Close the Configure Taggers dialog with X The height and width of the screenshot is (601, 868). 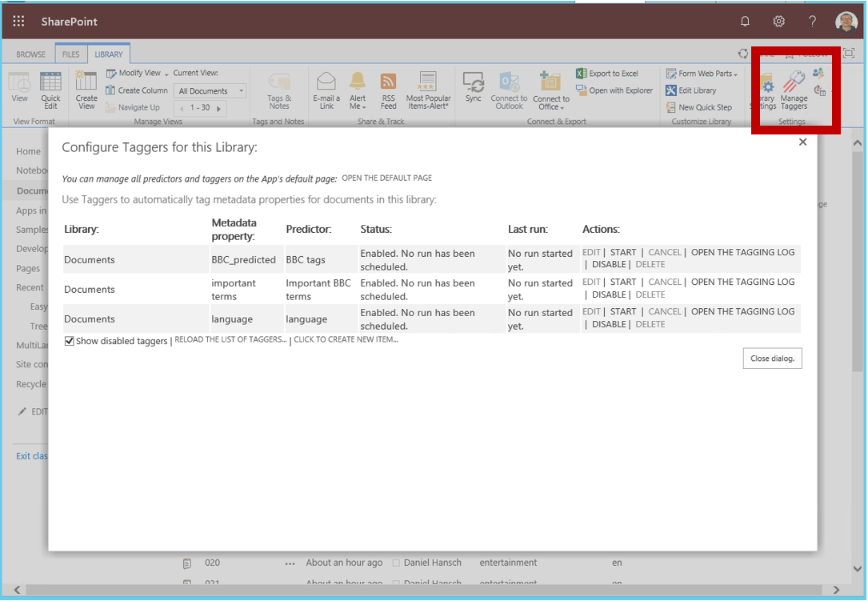coord(802,142)
